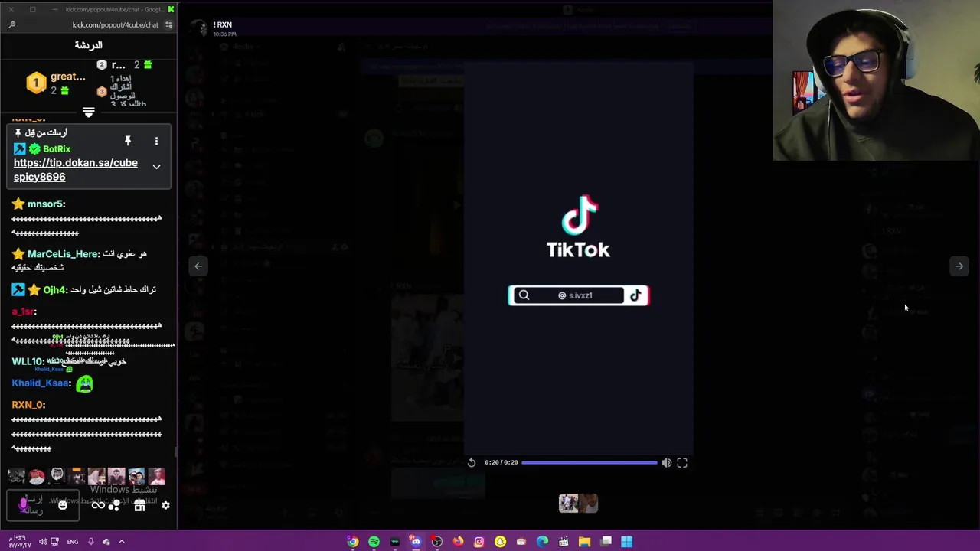Mute the video volume icon

666,462
